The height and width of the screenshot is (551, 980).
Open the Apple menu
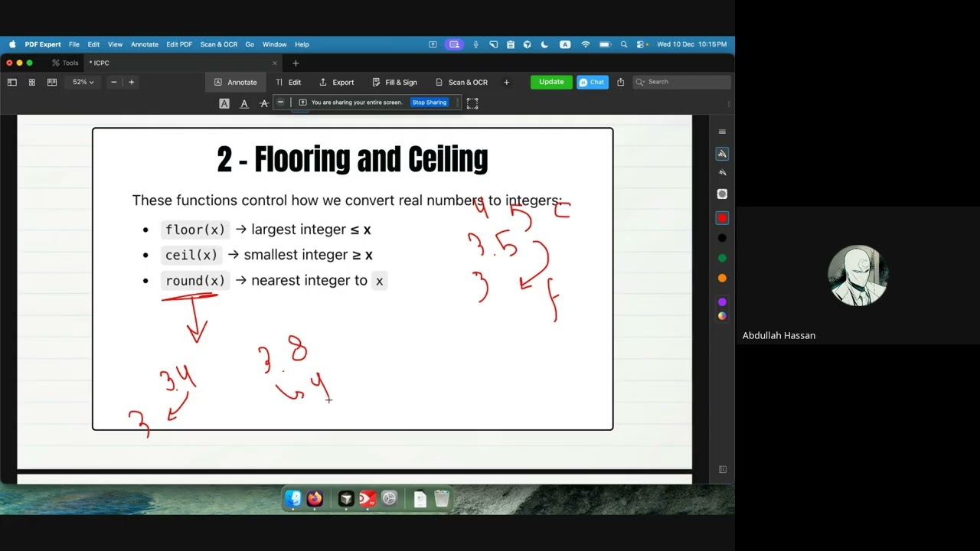[12, 44]
